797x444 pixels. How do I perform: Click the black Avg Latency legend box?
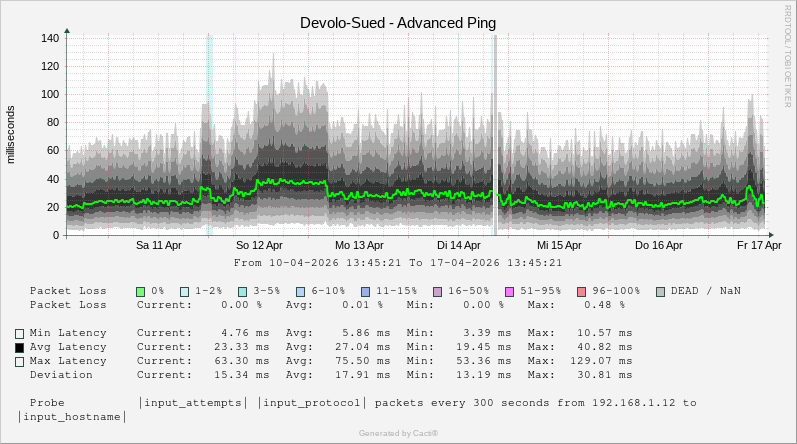(x=19, y=347)
